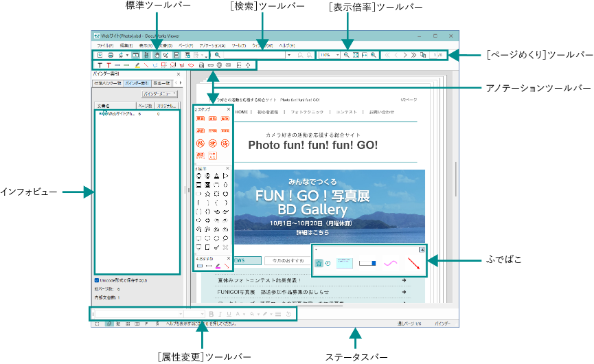Open the zoom 110% combo box
Image resolution: width=594 pixels, height=364 pixels.
point(329,55)
